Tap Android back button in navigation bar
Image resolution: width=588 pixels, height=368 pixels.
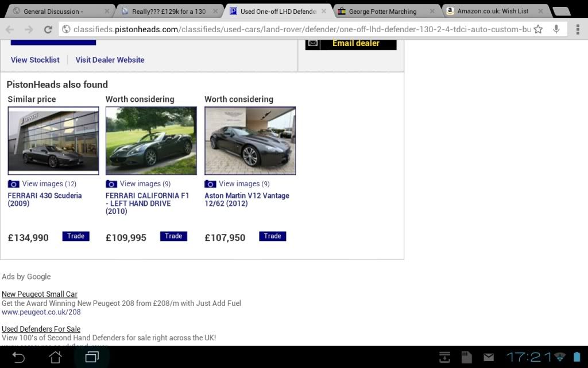point(18,357)
